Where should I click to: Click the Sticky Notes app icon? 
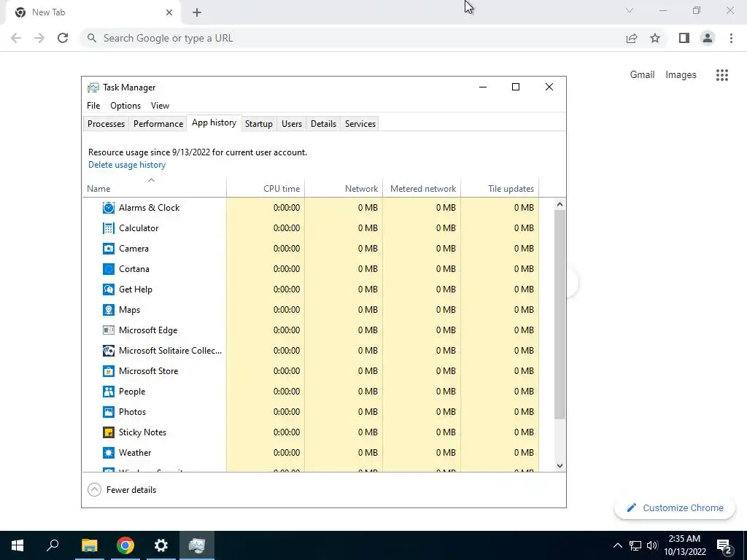tap(109, 432)
